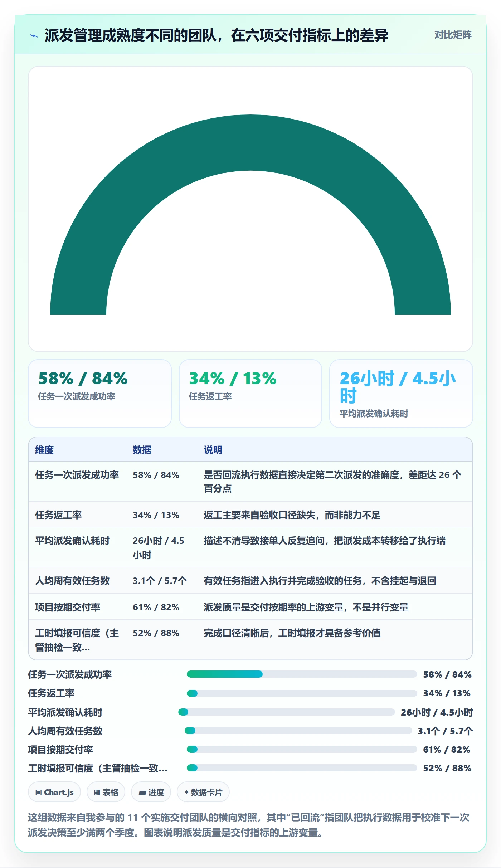Select the 34% / 13% 任务返工率 card
The image size is (501, 868).
point(250,394)
